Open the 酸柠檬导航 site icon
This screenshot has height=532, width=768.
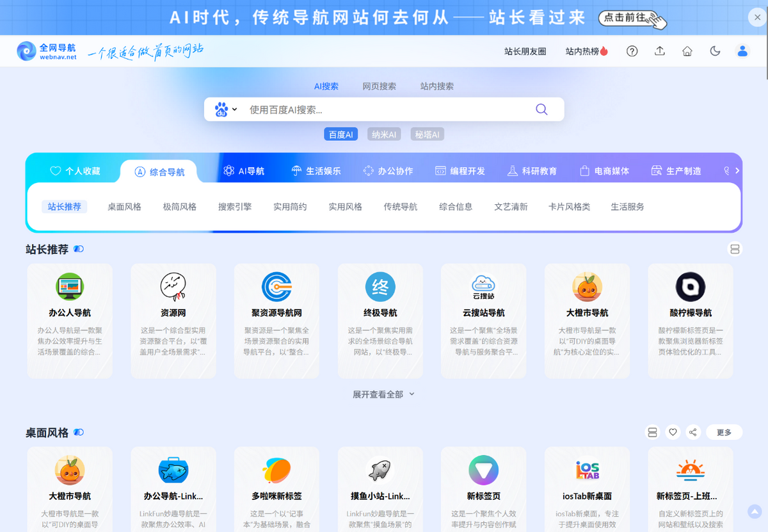pyautogui.click(x=691, y=287)
